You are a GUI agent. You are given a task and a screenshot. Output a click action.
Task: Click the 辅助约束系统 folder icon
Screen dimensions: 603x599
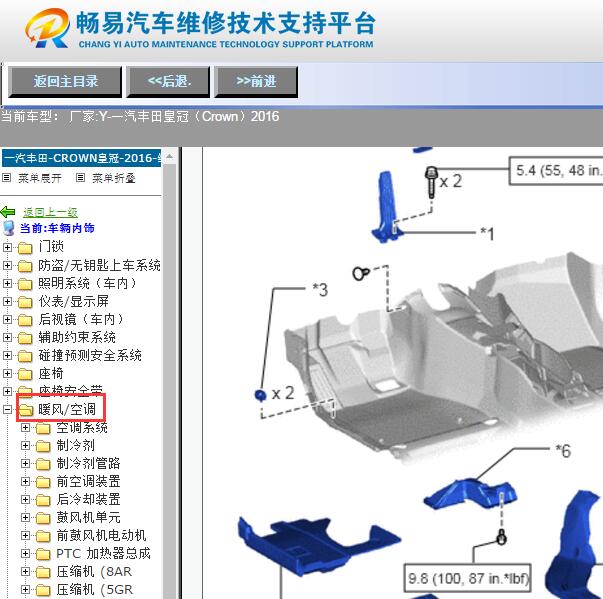click(x=25, y=338)
